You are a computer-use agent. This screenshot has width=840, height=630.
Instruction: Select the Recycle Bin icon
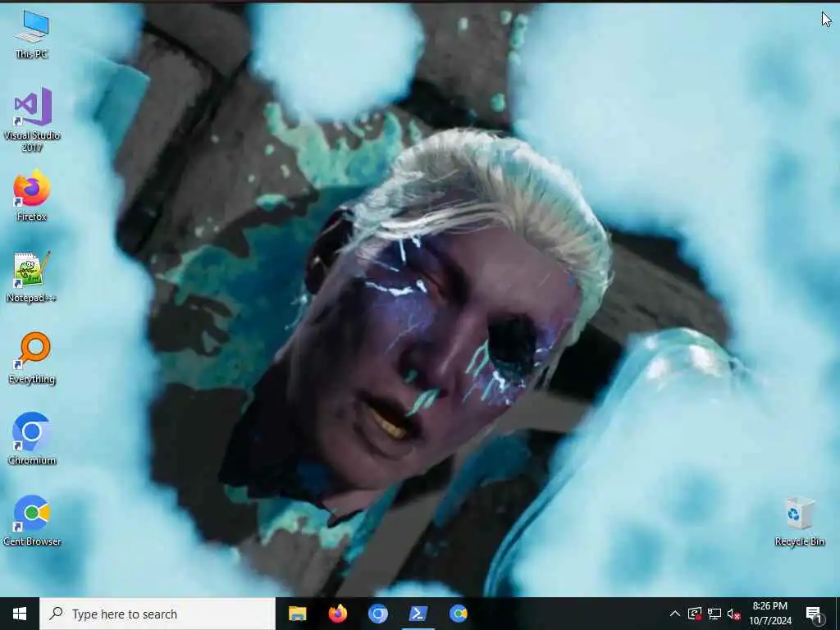click(799, 521)
